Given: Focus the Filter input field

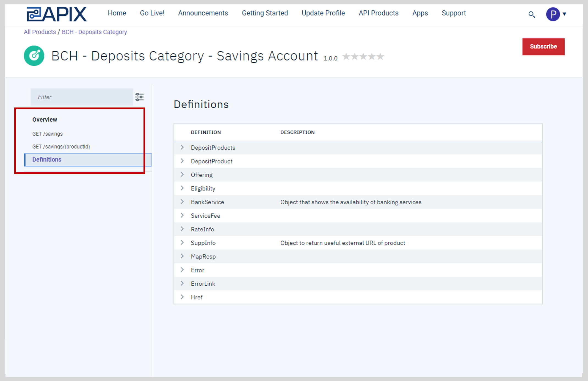Looking at the screenshot, I should (x=82, y=97).
